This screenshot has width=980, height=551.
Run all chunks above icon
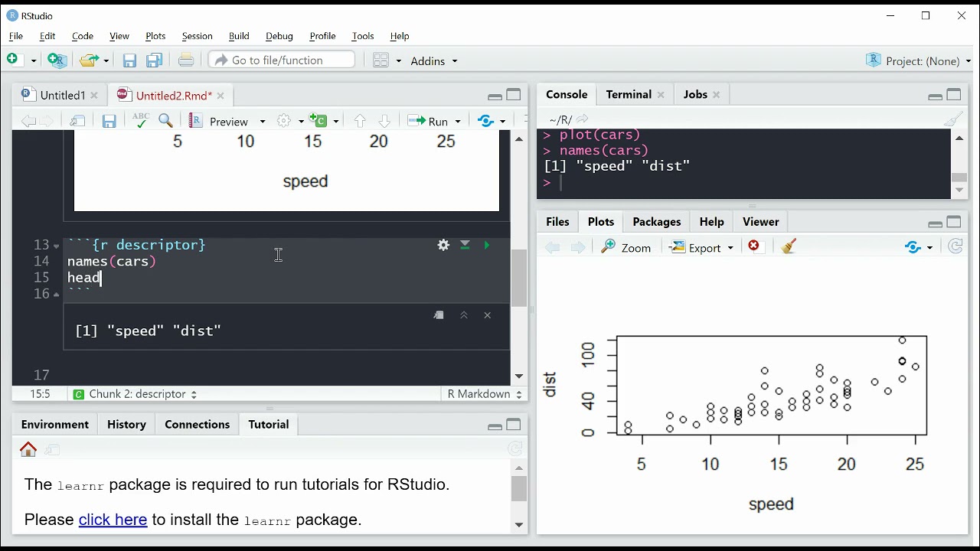[465, 245]
